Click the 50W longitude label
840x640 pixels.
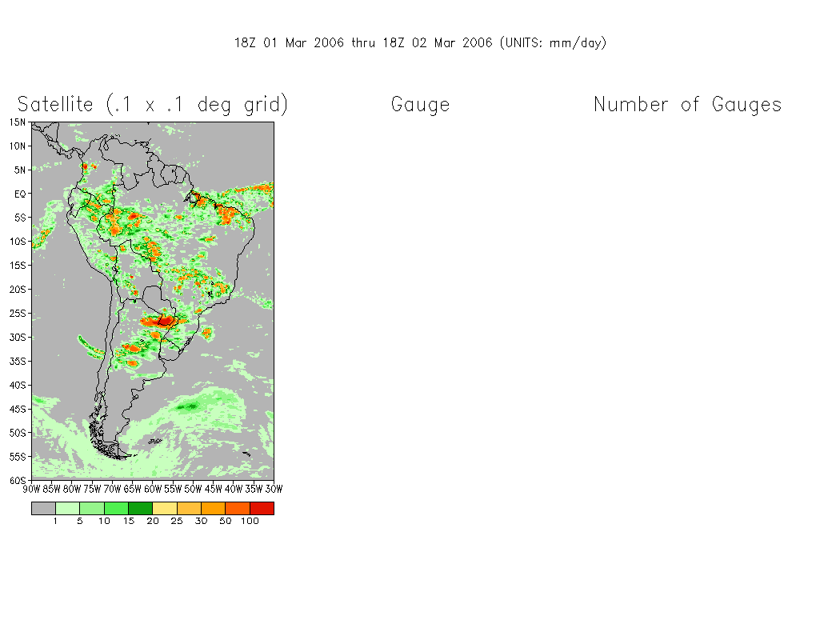pos(193,489)
